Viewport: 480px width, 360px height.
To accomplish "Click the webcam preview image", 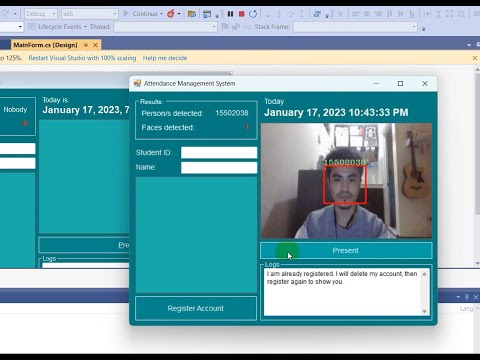I will point(346,181).
